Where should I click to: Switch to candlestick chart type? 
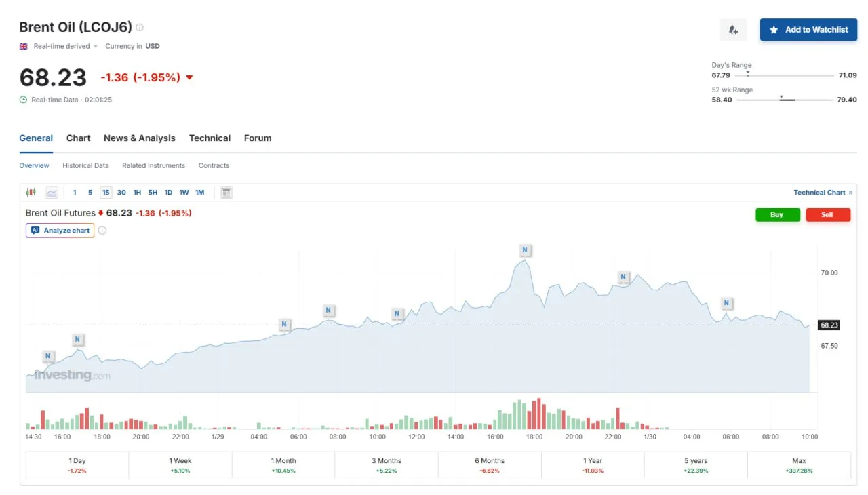[x=31, y=193]
